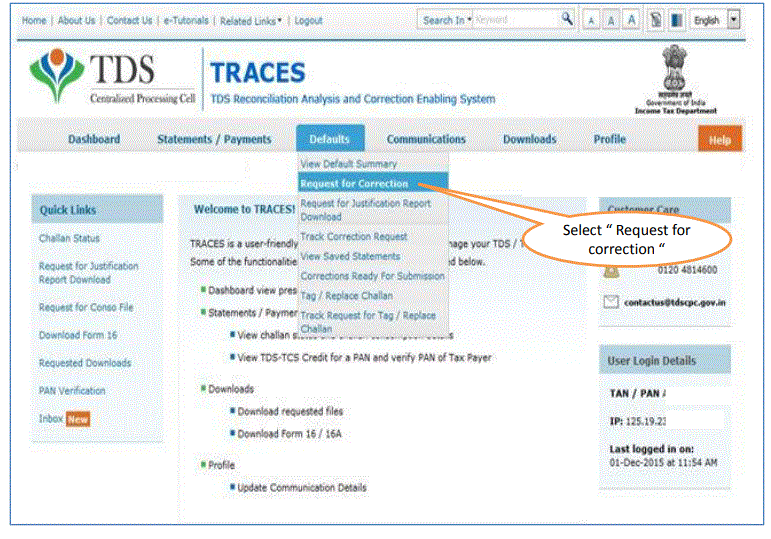Open Download Form 16 quick link
This screenshot has width=771, height=539.
77,335
